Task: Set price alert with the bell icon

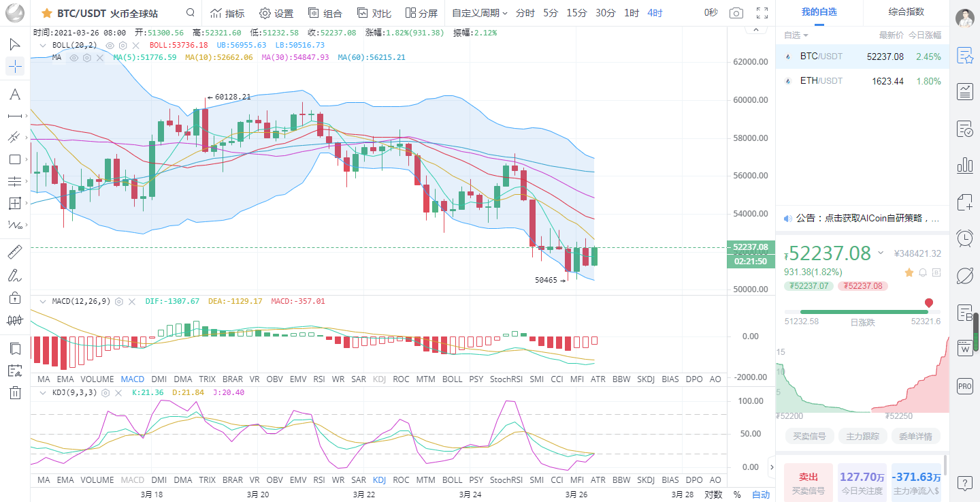Action: (923, 272)
